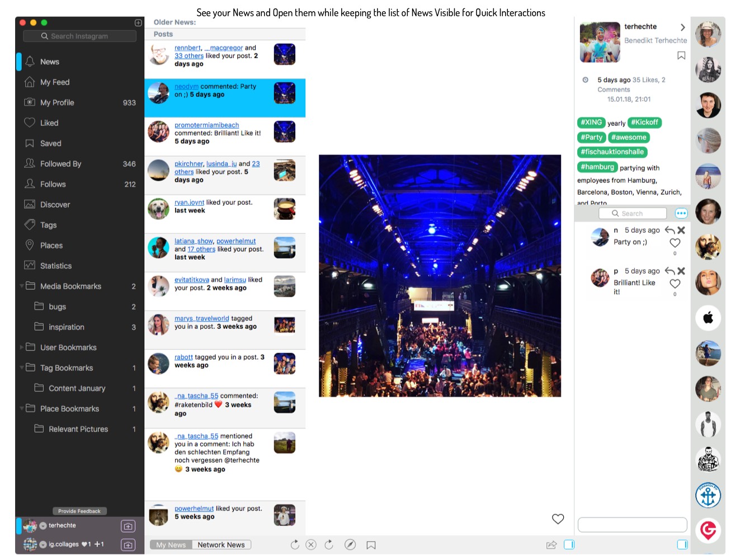The image size is (740, 560).
Task: Click the forward refresh arrow icon
Action: pos(329,544)
